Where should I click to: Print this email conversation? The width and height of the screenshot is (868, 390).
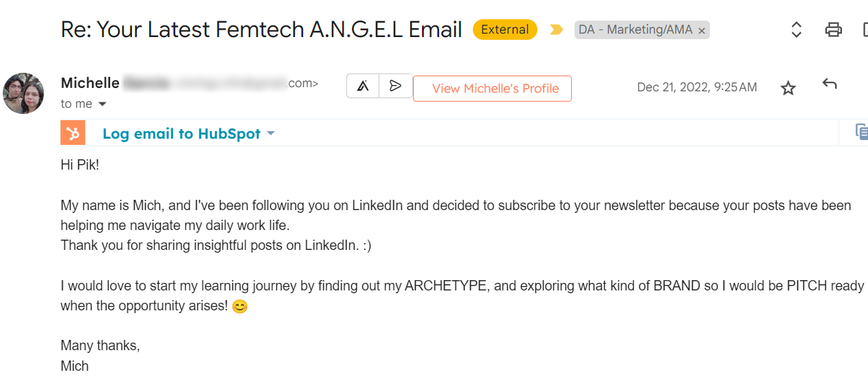[x=834, y=30]
